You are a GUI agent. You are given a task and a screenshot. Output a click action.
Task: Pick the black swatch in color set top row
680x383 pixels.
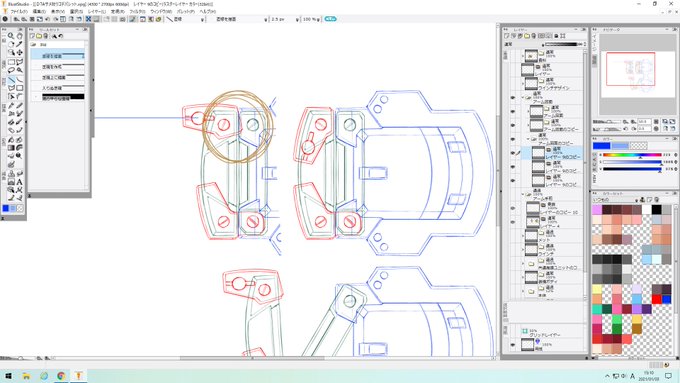click(x=656, y=210)
